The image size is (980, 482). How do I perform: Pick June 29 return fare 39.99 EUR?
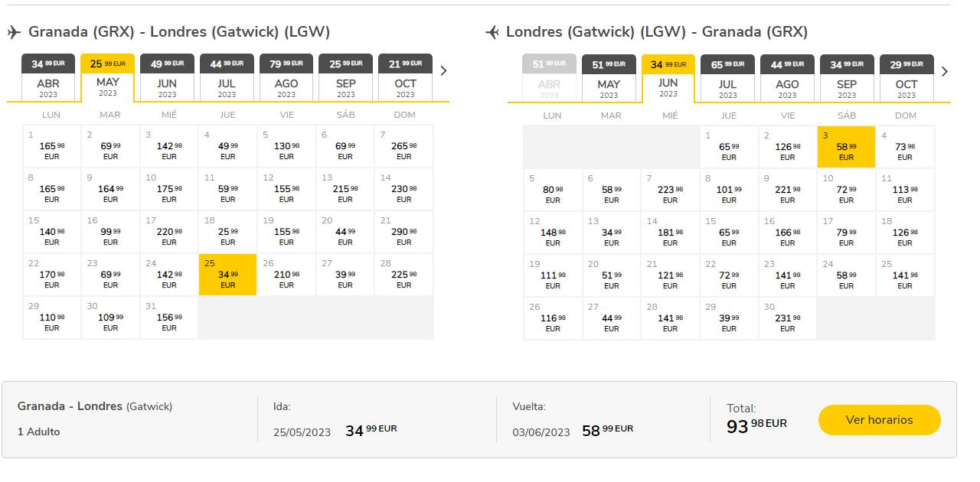(729, 318)
